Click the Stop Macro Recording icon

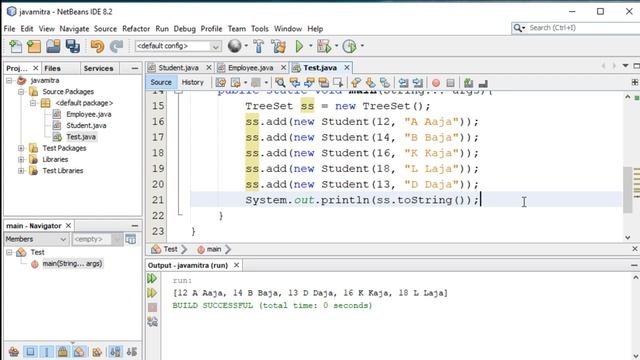(x=450, y=83)
